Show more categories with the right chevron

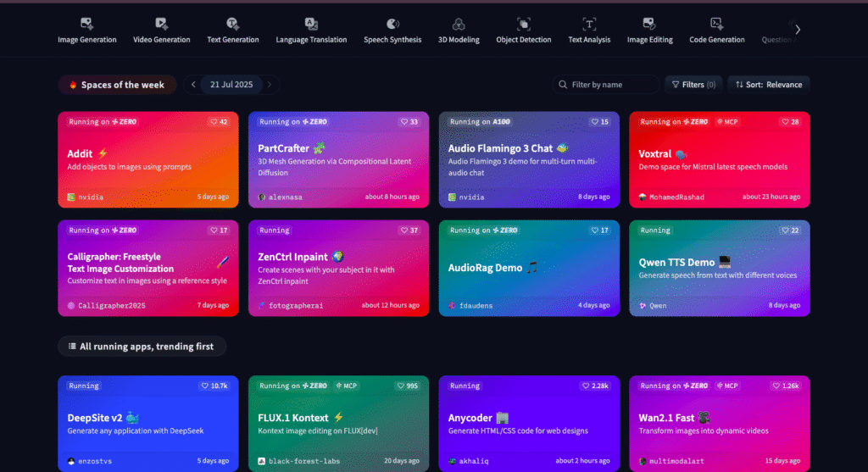tap(798, 30)
